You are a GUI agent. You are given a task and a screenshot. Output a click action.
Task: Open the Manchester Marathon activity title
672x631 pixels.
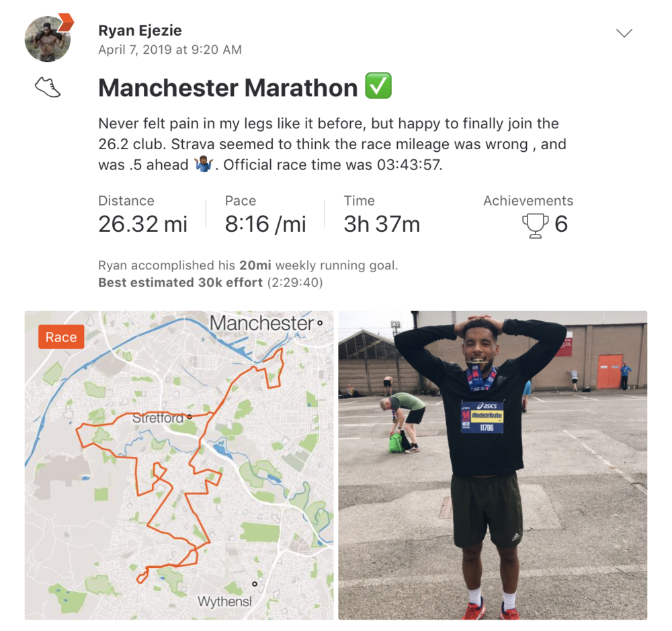click(x=228, y=87)
